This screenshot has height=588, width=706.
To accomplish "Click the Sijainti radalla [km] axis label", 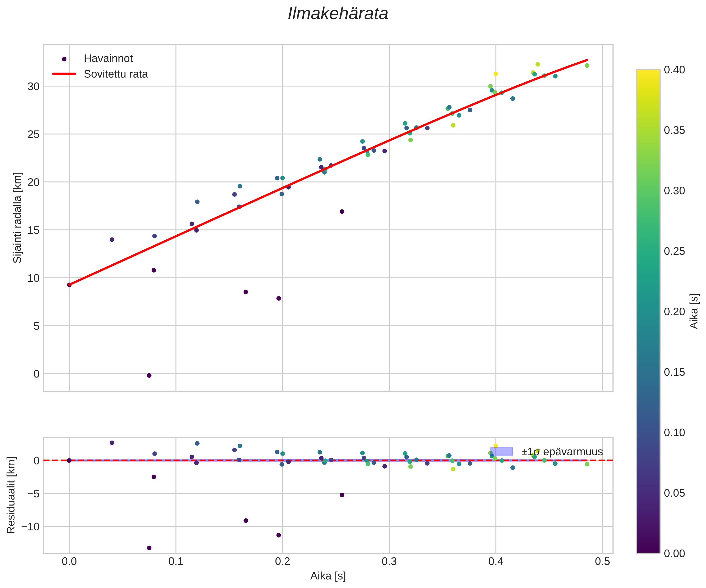I will (18, 218).
